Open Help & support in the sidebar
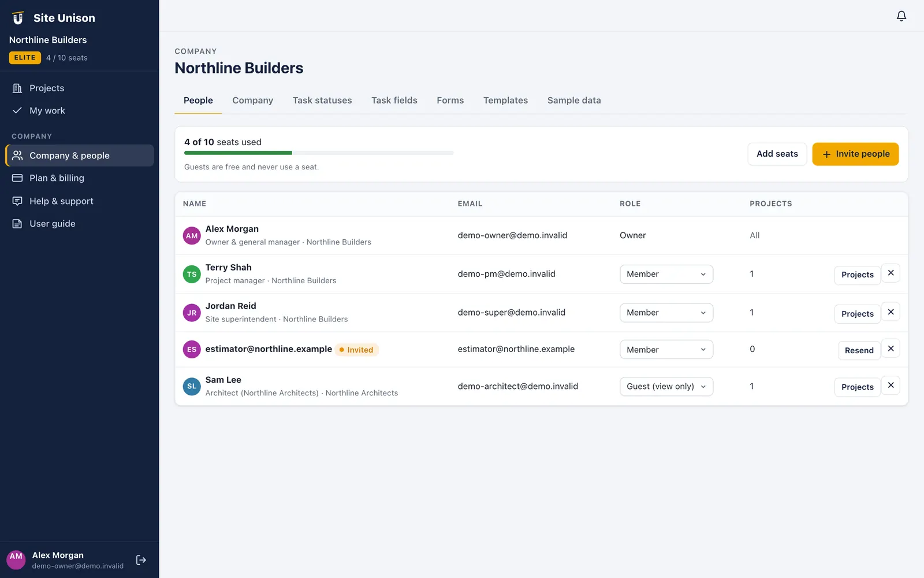 (x=80, y=201)
